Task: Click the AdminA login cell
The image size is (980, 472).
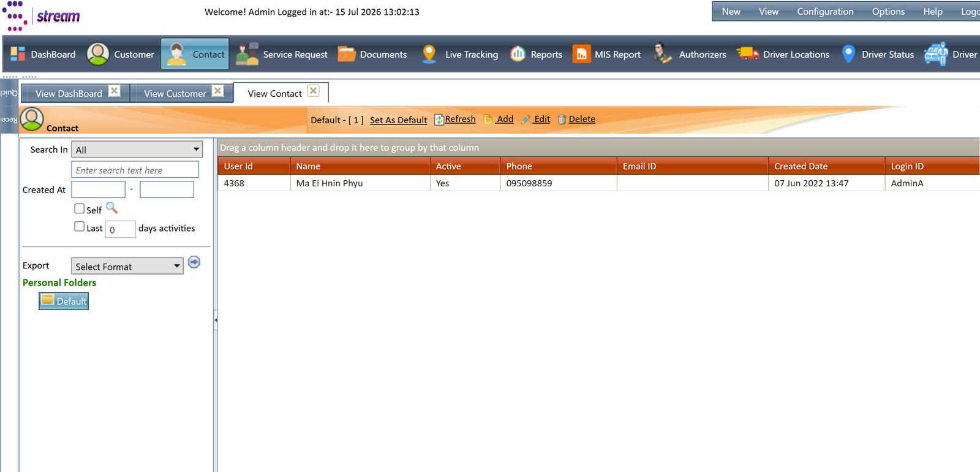Action: (x=932, y=183)
